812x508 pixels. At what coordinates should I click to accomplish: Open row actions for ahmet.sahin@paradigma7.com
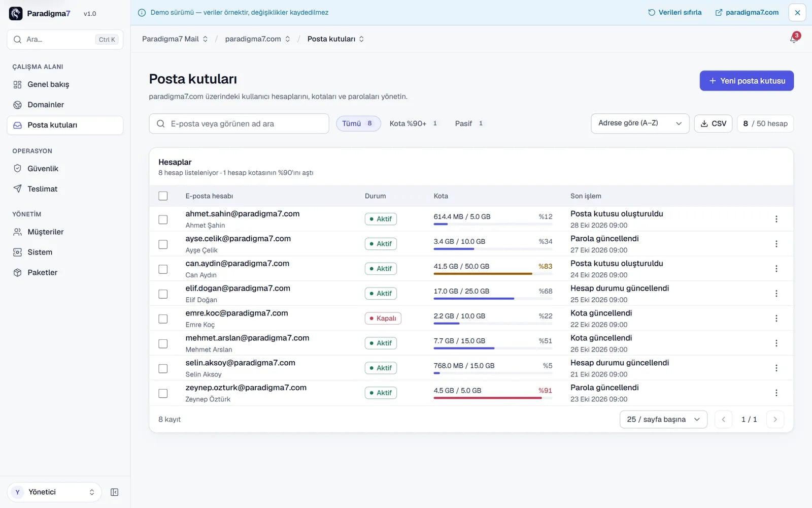776,219
